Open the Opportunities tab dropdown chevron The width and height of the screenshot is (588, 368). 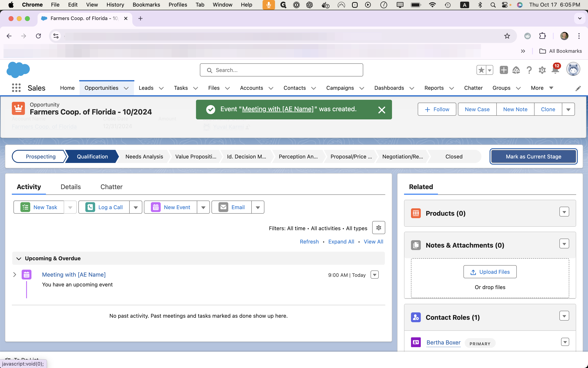126,88
